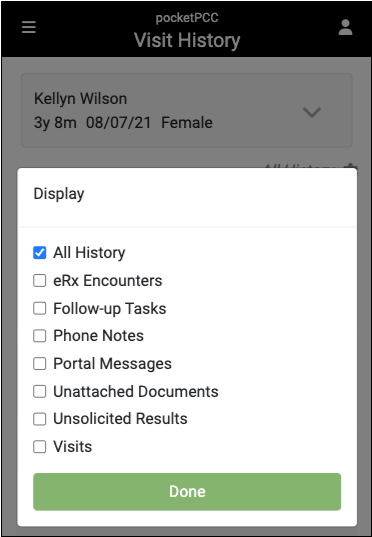
Task: Check the Visits checkbox
Action: click(39, 447)
